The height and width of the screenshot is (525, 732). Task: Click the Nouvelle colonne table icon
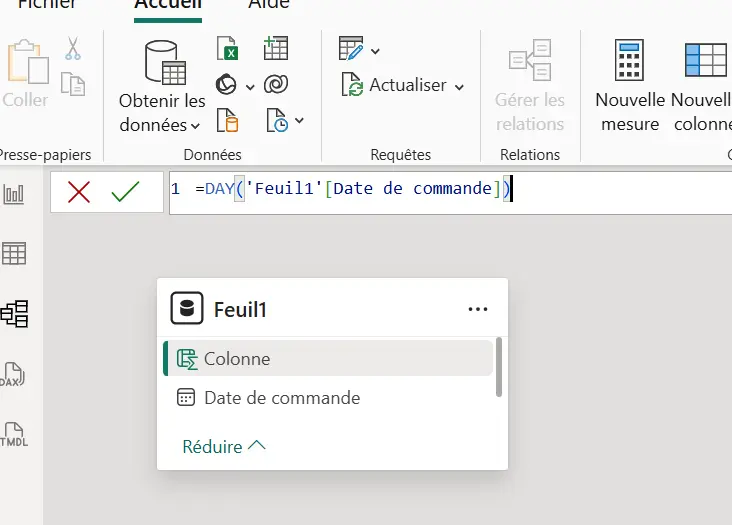(x=705, y=60)
